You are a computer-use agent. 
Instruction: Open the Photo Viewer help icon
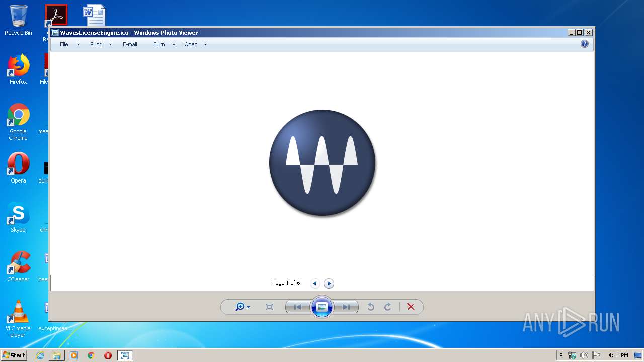click(584, 44)
